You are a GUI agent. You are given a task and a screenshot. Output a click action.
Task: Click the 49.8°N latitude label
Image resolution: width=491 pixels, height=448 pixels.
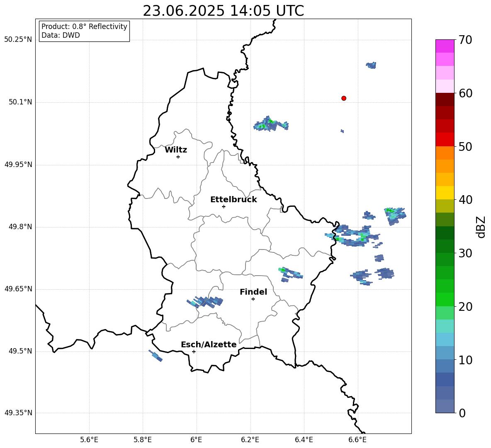(20, 227)
